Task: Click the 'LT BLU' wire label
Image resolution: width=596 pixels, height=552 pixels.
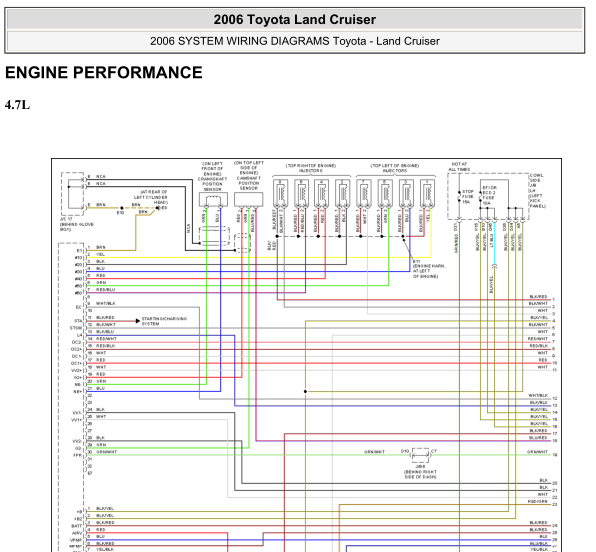Action: [x=491, y=240]
